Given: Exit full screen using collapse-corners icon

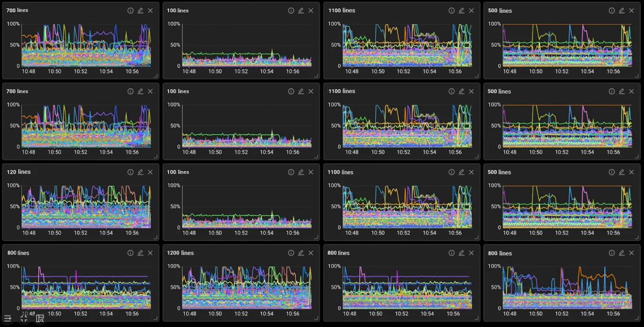Looking at the screenshot, I should coord(24,318).
